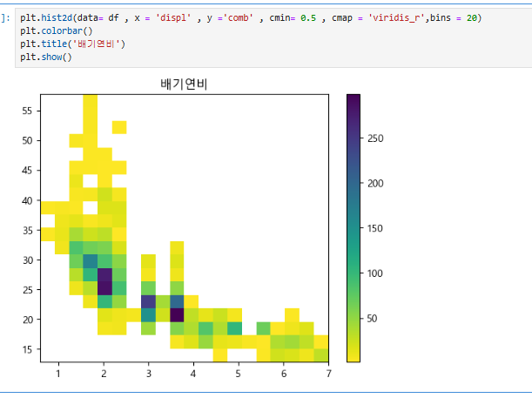Click the y-axis tick label 40
This screenshot has height=398, width=532.
point(27,200)
